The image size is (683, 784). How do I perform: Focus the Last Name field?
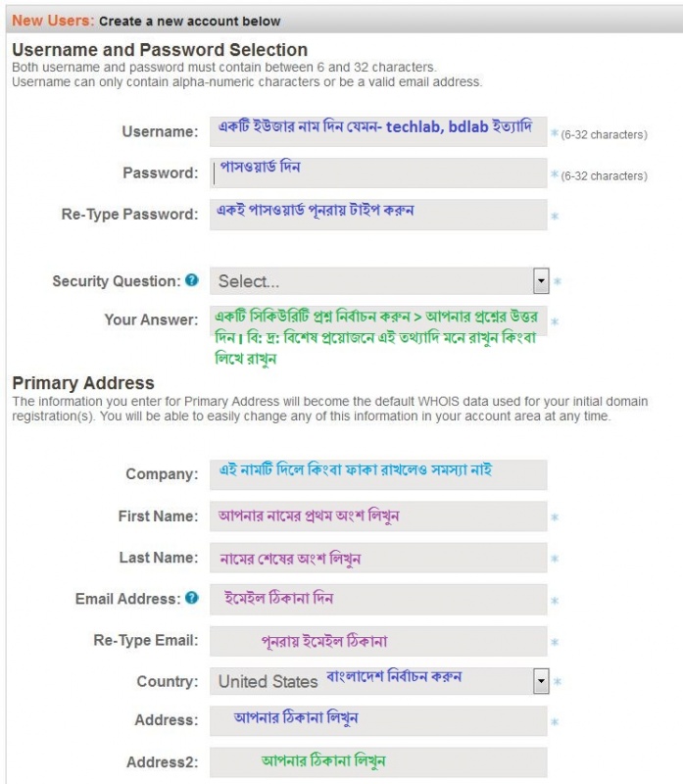point(377,558)
